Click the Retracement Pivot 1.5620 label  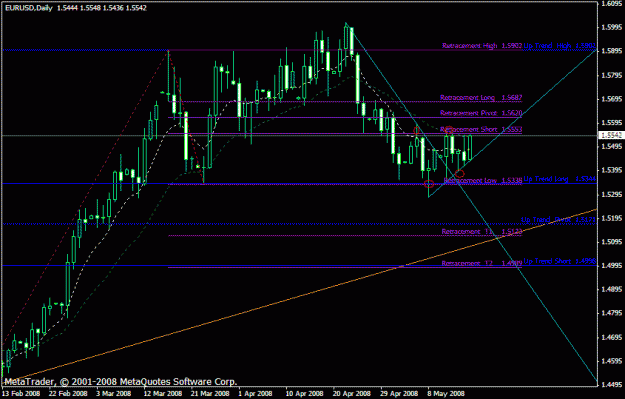pos(481,113)
